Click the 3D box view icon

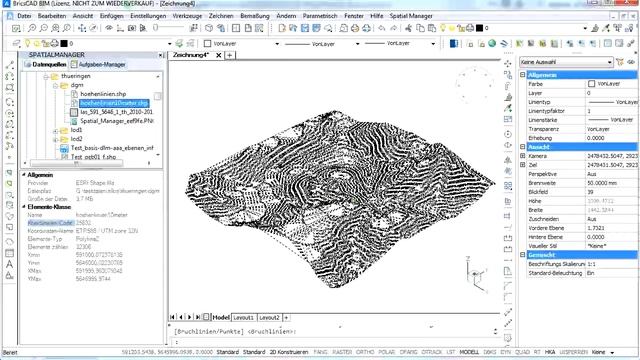[x=209, y=28]
